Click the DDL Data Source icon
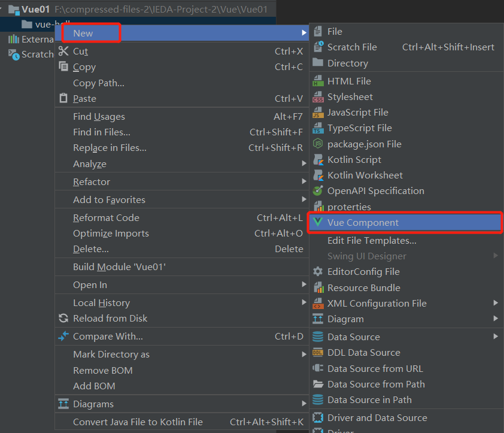 (x=318, y=352)
